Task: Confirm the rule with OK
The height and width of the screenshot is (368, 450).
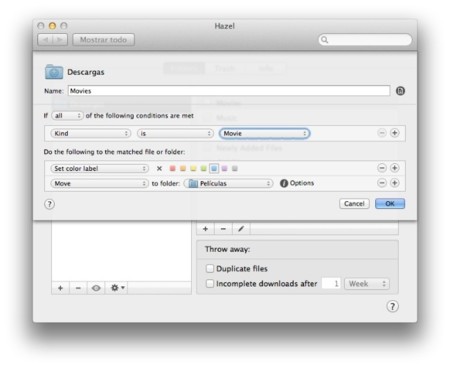Action: click(x=390, y=204)
